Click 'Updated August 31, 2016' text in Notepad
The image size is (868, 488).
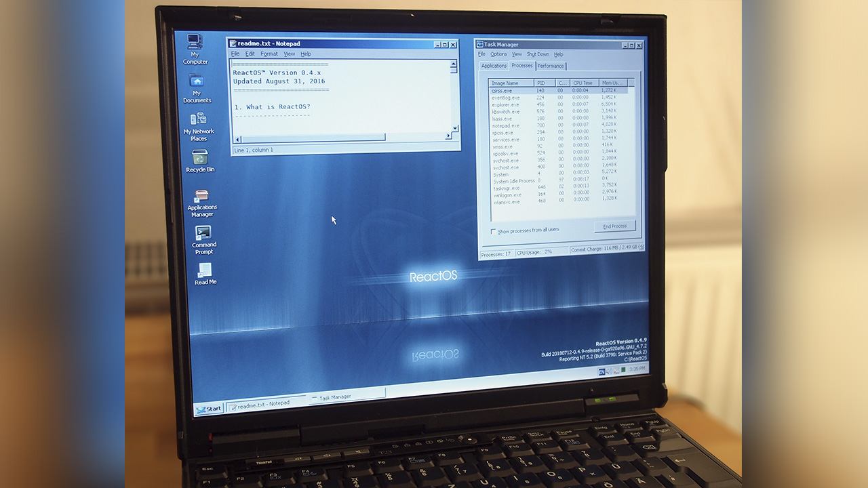point(279,81)
